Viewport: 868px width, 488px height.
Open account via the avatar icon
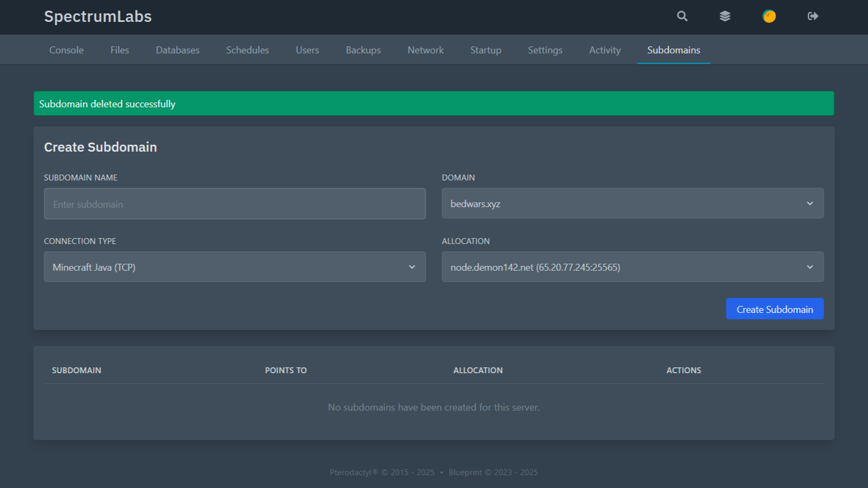[769, 16]
